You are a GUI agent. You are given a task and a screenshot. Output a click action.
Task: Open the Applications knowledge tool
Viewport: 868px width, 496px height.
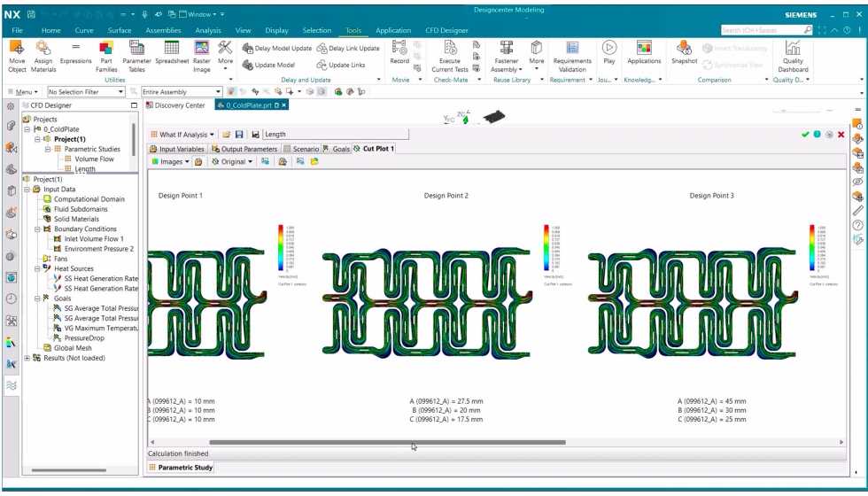(x=644, y=53)
